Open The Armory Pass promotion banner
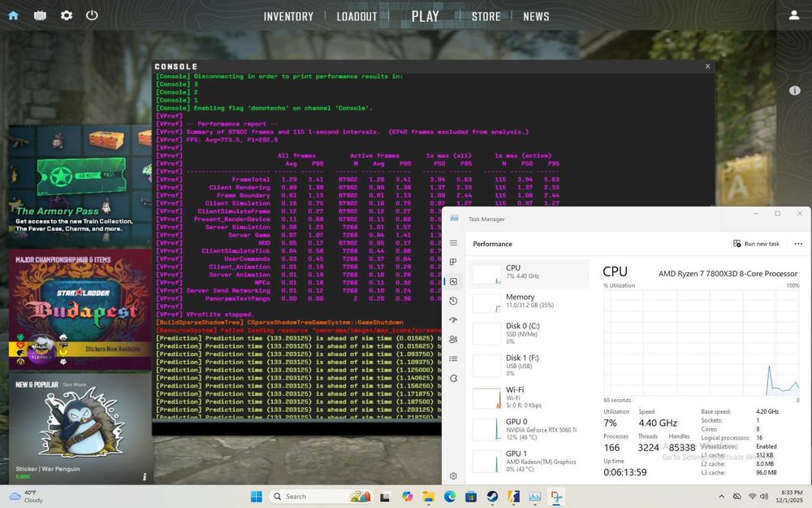The height and width of the screenshot is (508, 812). click(80, 185)
